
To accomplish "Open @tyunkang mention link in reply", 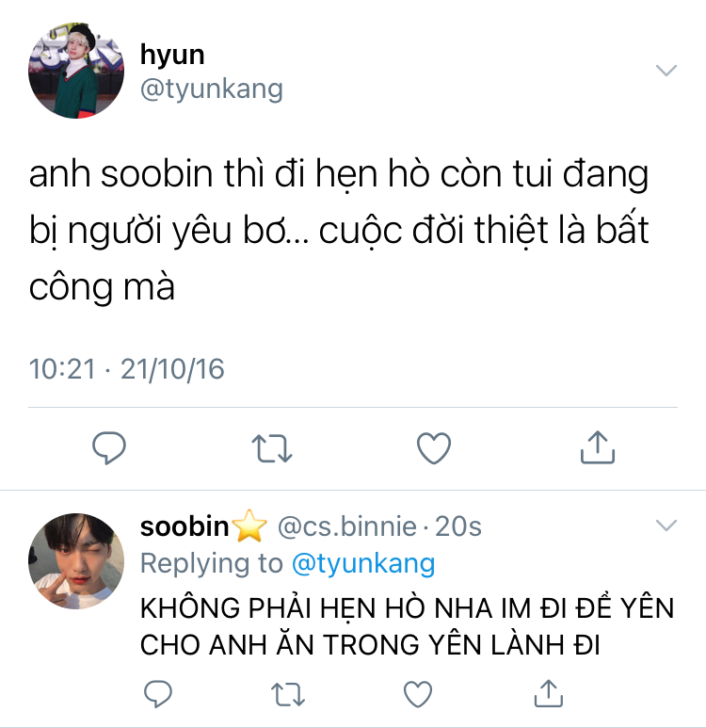I will click(363, 564).
